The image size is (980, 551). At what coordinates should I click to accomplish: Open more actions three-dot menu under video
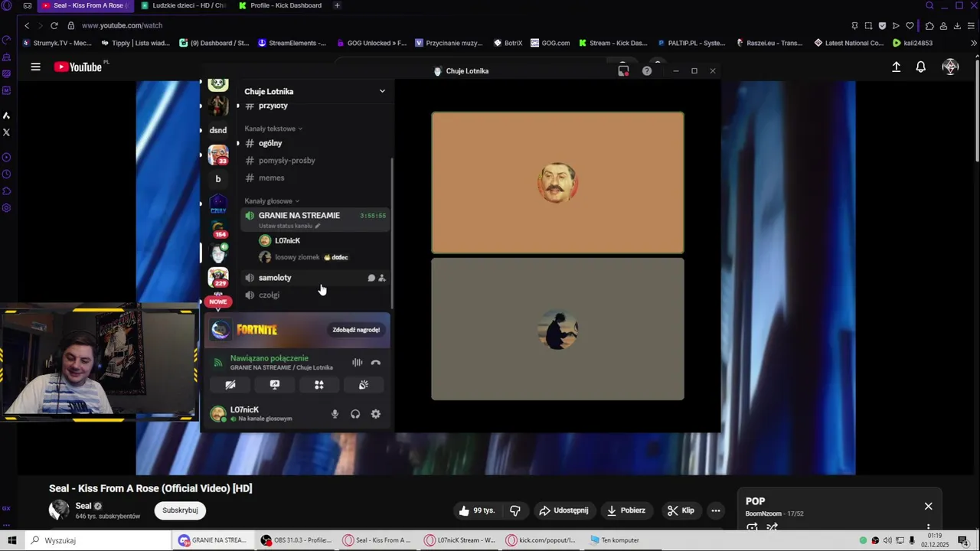[x=716, y=510]
